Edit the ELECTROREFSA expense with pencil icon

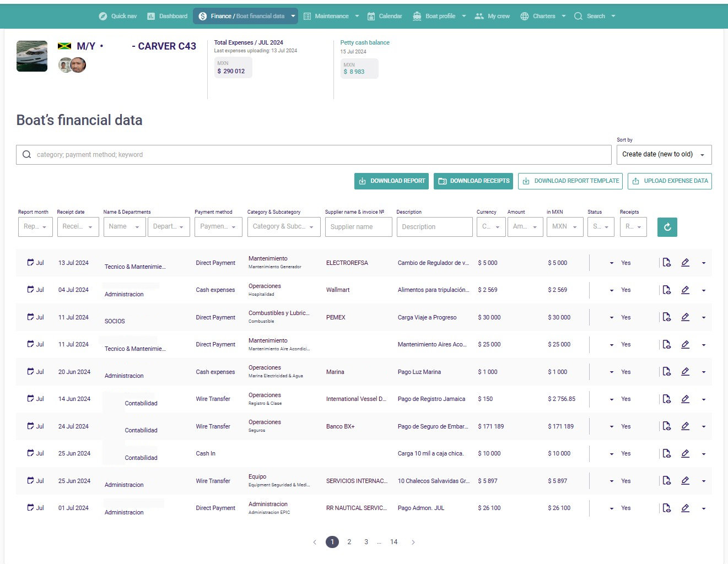pos(685,263)
